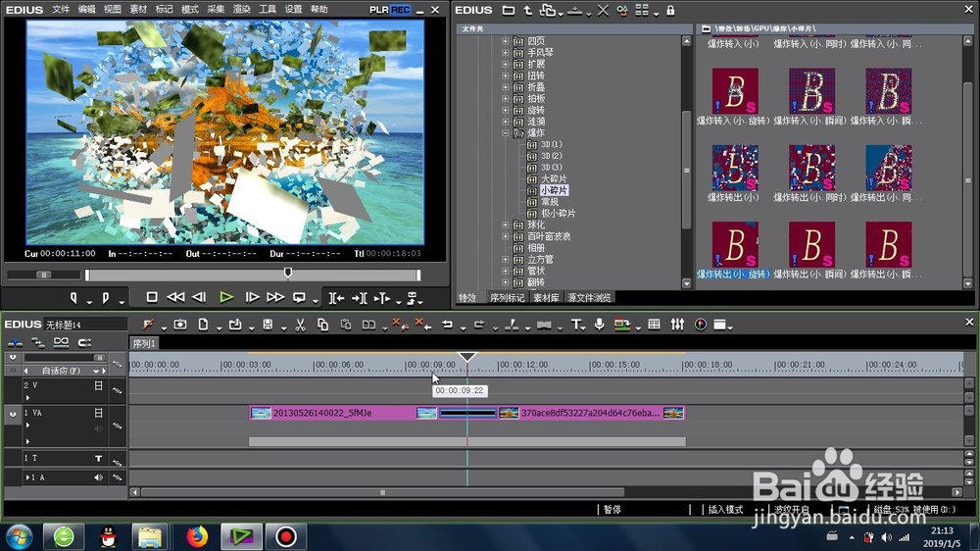
Task: Click the capture snapshot camera icon
Action: click(x=180, y=325)
